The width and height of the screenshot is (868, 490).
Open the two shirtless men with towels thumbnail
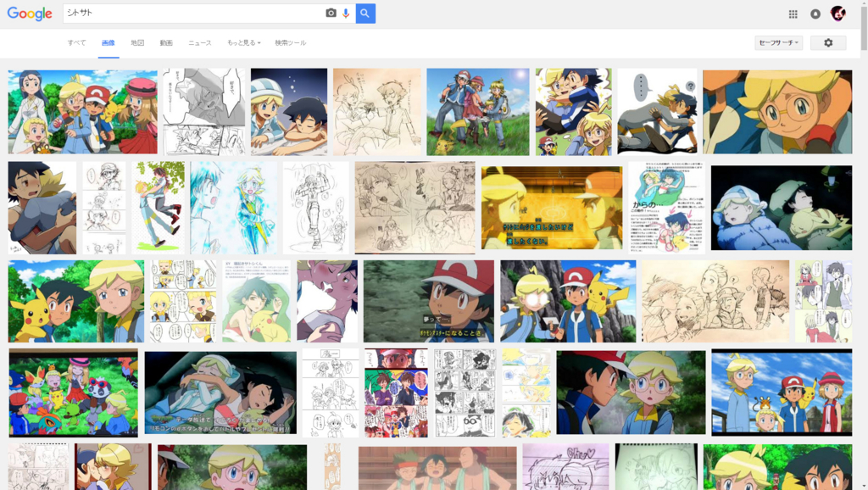437,469
